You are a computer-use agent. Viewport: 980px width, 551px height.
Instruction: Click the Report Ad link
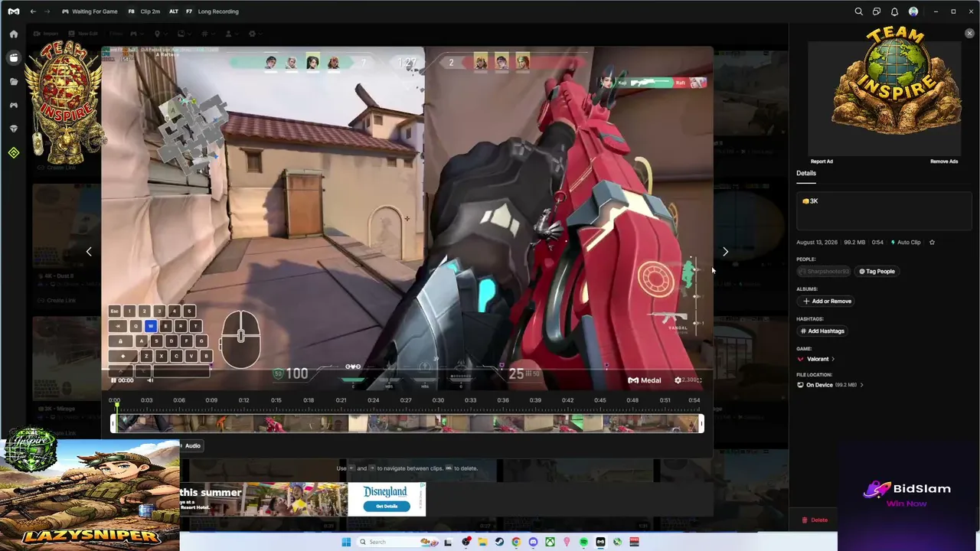822,161
